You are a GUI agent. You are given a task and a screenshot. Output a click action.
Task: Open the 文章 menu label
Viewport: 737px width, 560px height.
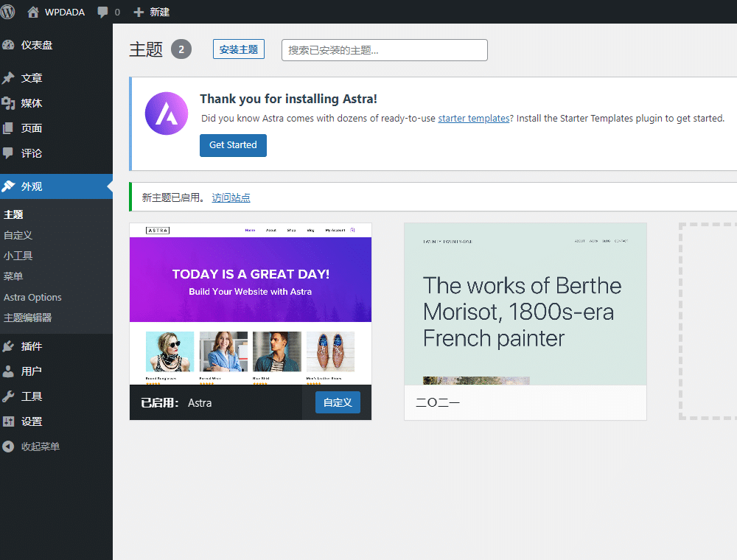pos(32,78)
